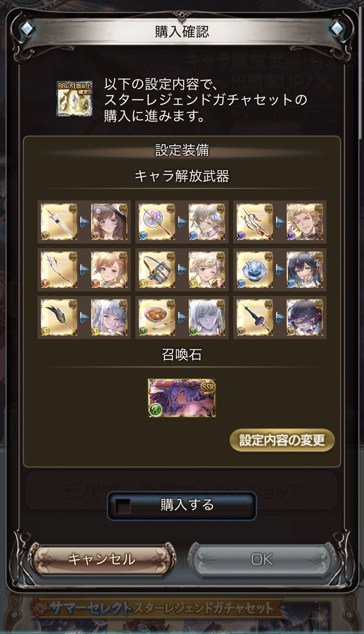Select the black-haired character with gold chains
This screenshot has width=364, height=634.
pos(305,270)
